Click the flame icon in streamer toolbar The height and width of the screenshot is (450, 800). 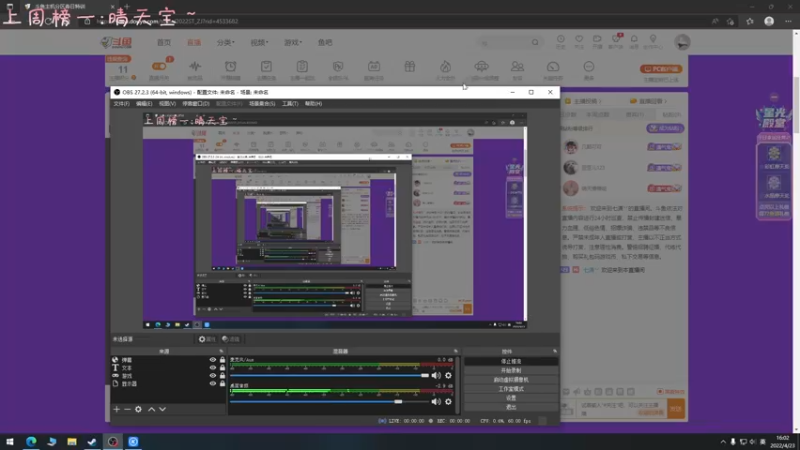[445, 66]
